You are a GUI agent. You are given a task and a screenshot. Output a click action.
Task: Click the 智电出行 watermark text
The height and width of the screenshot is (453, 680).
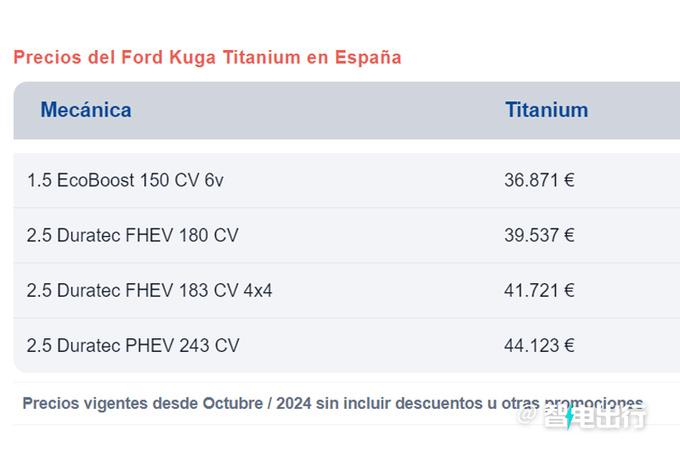(x=594, y=417)
